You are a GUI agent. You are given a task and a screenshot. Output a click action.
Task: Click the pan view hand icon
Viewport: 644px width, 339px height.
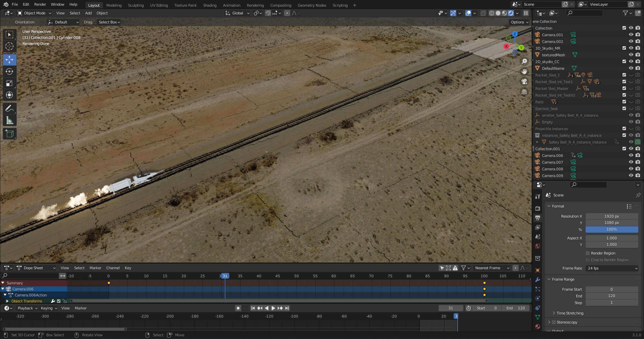pos(524,71)
